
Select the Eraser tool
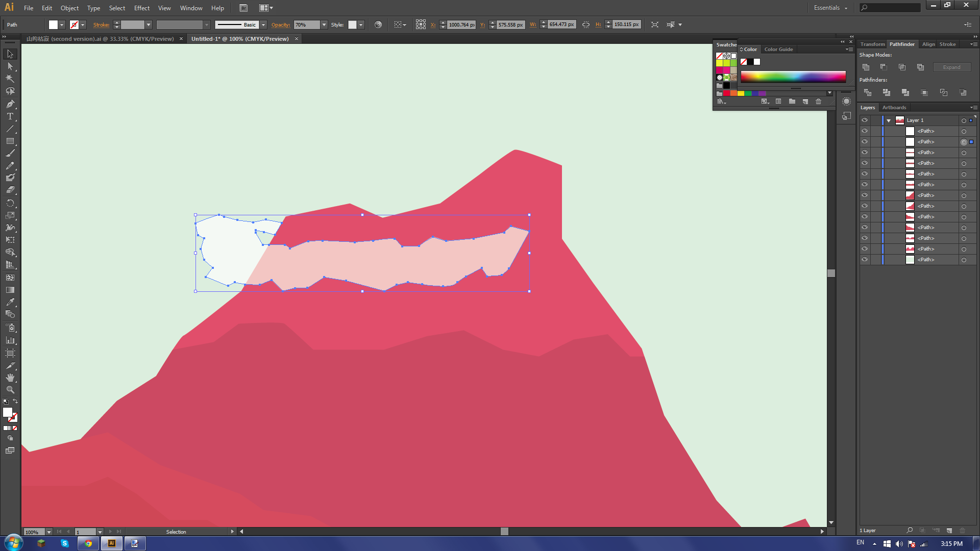tap(10, 190)
